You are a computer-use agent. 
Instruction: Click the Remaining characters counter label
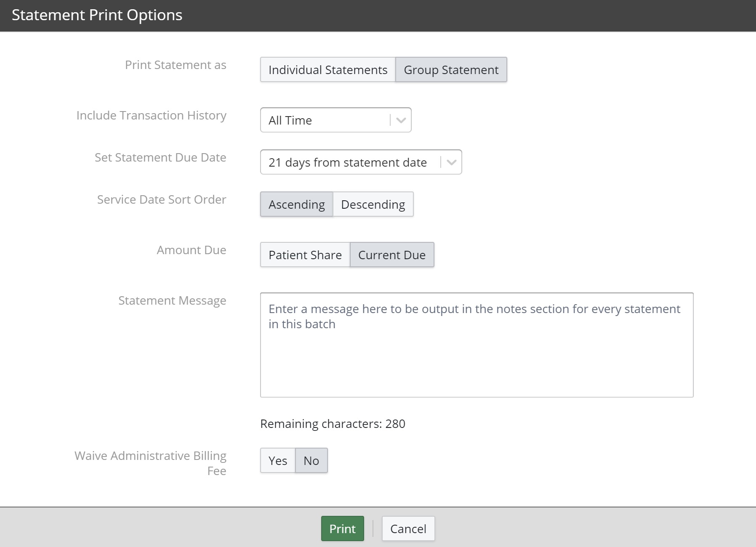click(333, 424)
